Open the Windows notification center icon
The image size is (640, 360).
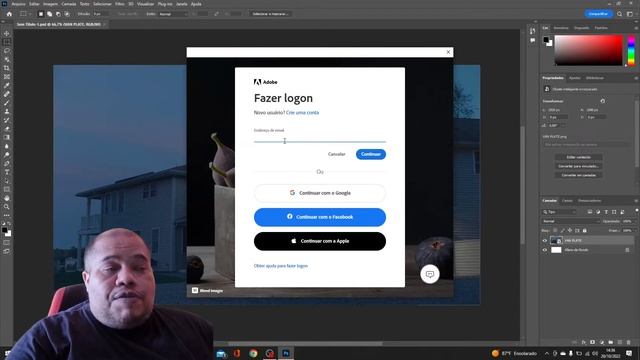click(x=629, y=353)
